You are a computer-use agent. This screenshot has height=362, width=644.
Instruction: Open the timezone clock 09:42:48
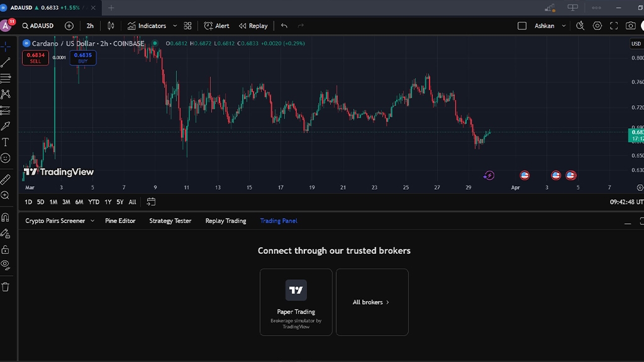pyautogui.click(x=626, y=202)
